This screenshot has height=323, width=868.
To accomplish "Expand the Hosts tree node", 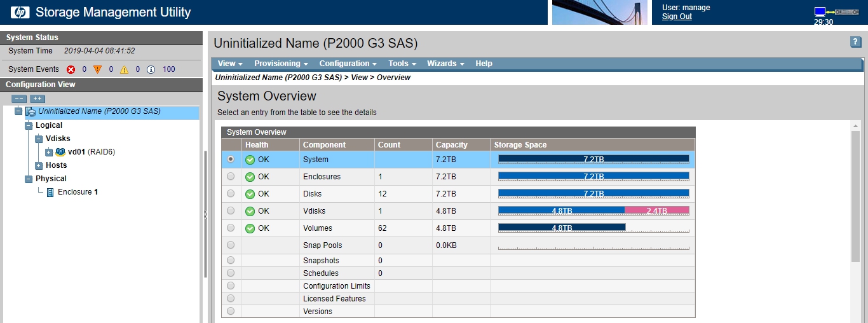I will coord(39,165).
